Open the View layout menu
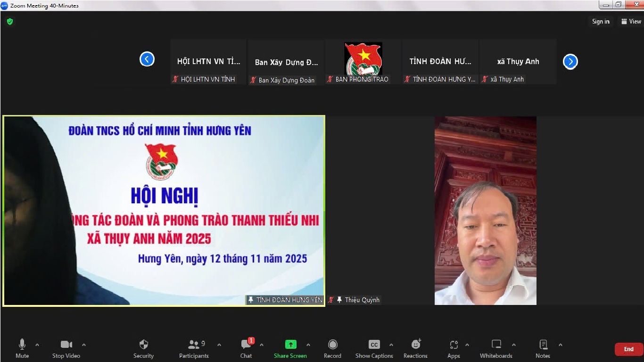This screenshot has height=362, width=644. pyautogui.click(x=631, y=21)
